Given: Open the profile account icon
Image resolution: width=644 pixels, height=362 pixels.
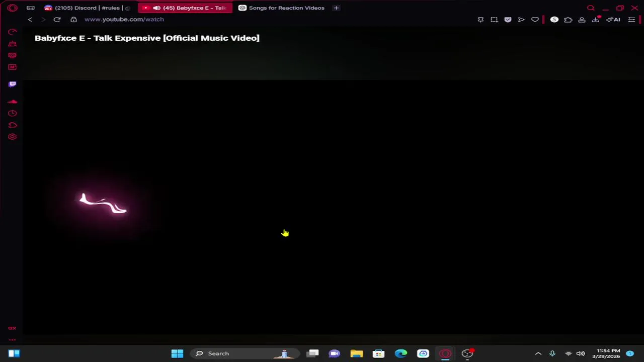Looking at the screenshot, I should coord(582,20).
